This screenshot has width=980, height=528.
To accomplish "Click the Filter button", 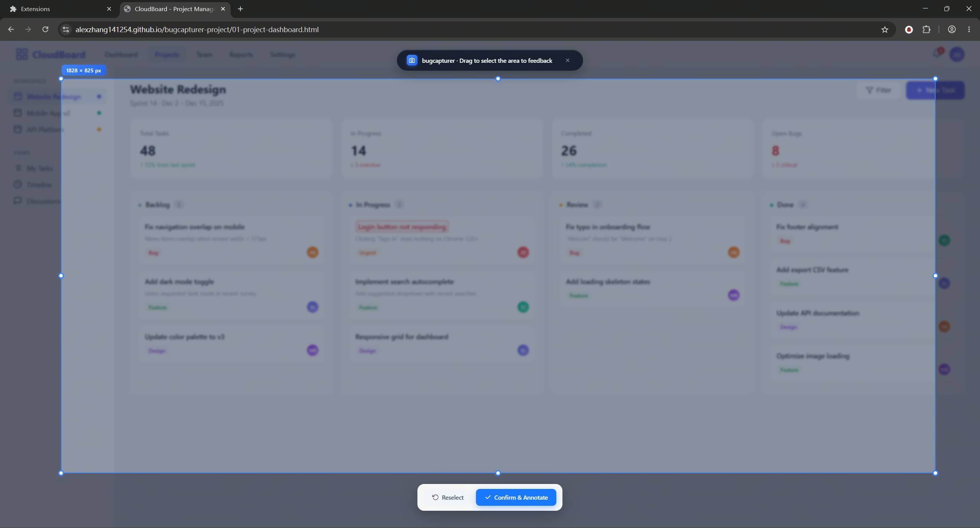I will pyautogui.click(x=879, y=90).
